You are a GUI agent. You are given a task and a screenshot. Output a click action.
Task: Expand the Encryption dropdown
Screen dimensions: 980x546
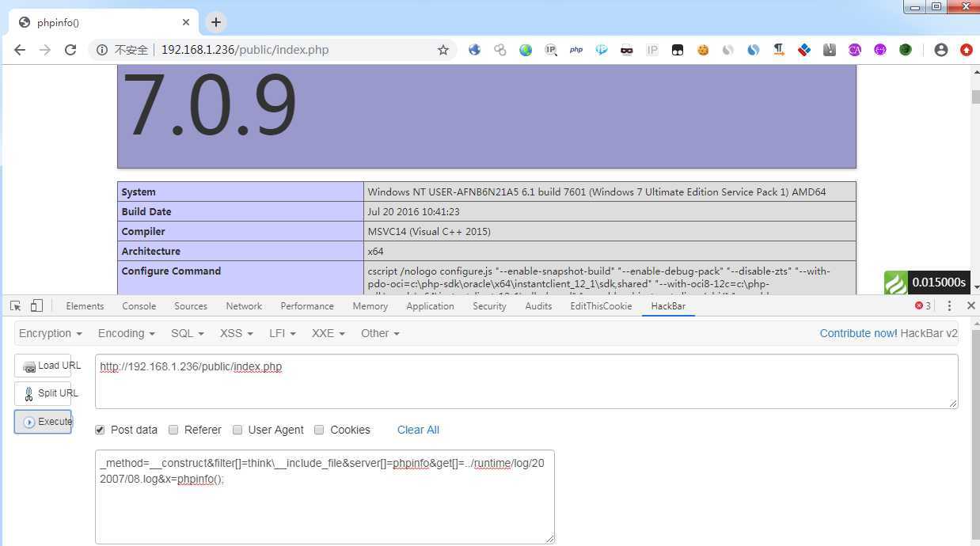tap(51, 333)
